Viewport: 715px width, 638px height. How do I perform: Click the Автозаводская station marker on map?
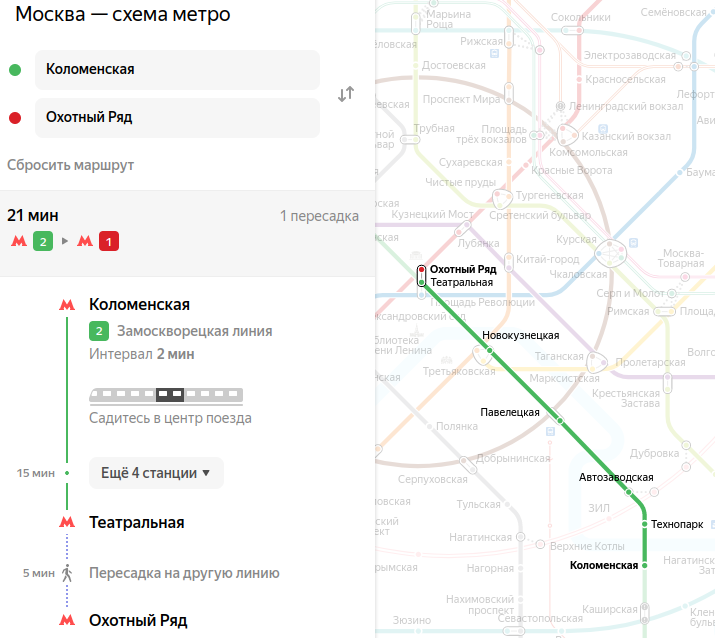point(629,492)
